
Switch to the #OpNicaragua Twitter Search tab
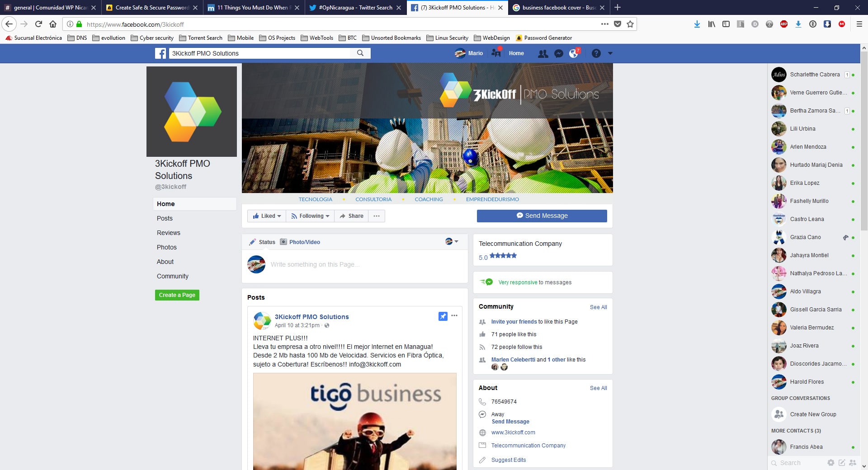(x=355, y=7)
